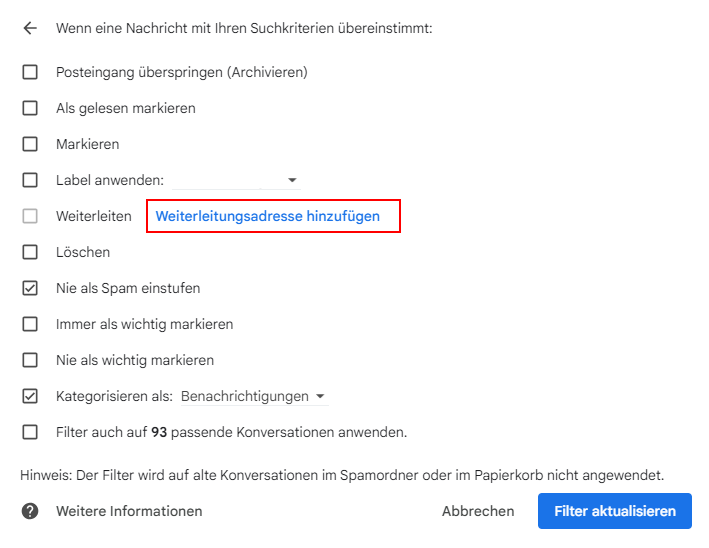Click the back arrow icon
This screenshot has height=548, width=709.
pyautogui.click(x=30, y=29)
